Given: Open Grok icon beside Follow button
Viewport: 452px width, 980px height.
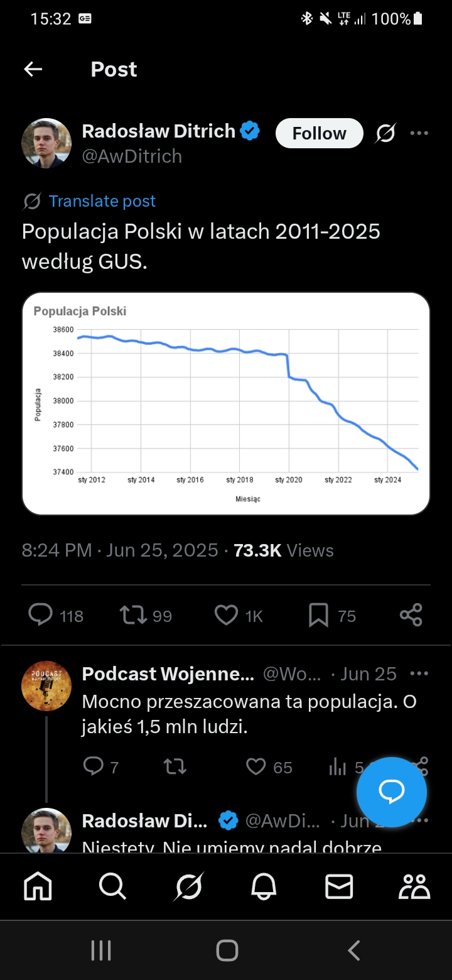Looking at the screenshot, I should click(x=385, y=133).
